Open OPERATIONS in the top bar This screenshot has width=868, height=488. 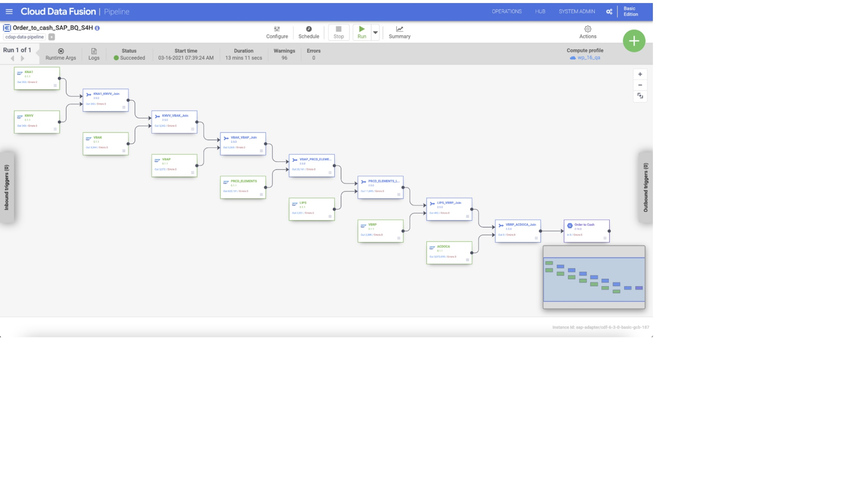(x=507, y=12)
